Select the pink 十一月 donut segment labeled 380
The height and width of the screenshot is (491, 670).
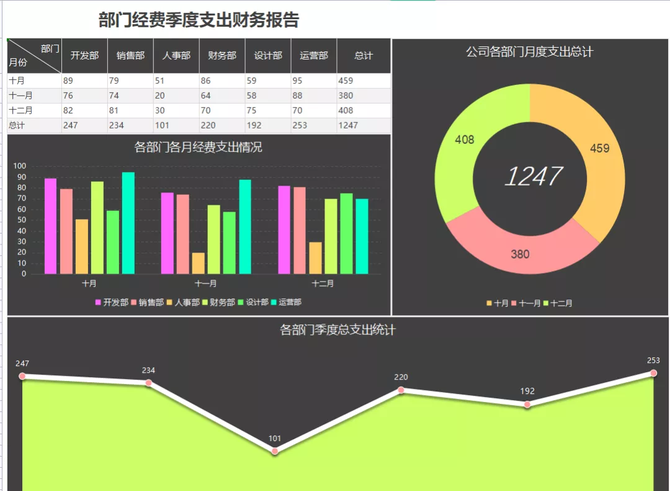pyautogui.click(x=520, y=248)
